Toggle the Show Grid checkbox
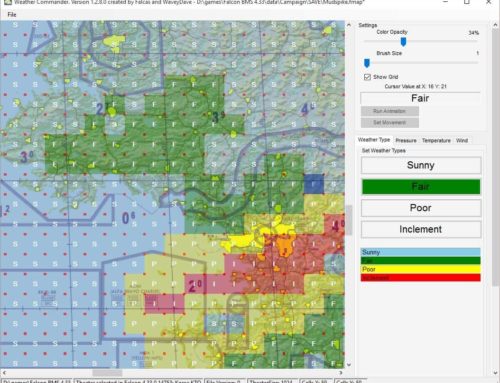Image resolution: width=500 pixels, height=383 pixels. [367, 77]
